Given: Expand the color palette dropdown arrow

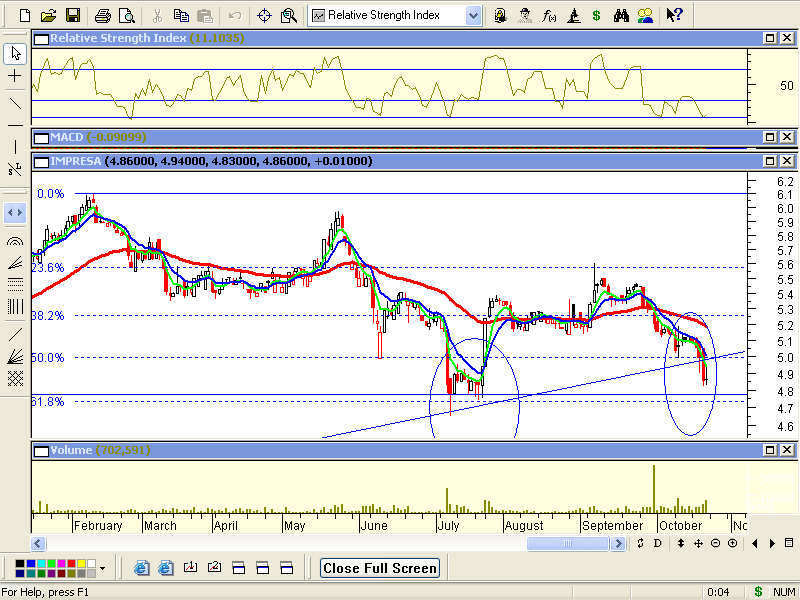Looking at the screenshot, I should [103, 568].
